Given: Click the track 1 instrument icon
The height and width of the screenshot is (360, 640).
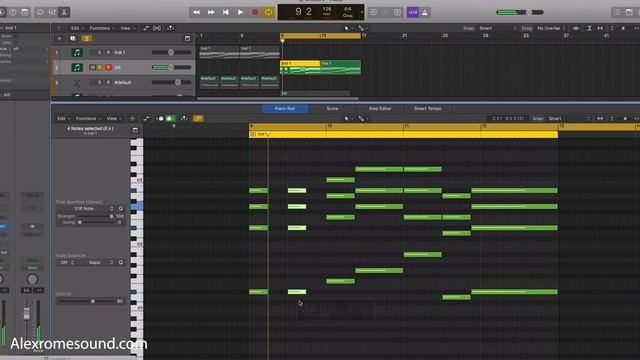Looking at the screenshot, I should point(76,52).
